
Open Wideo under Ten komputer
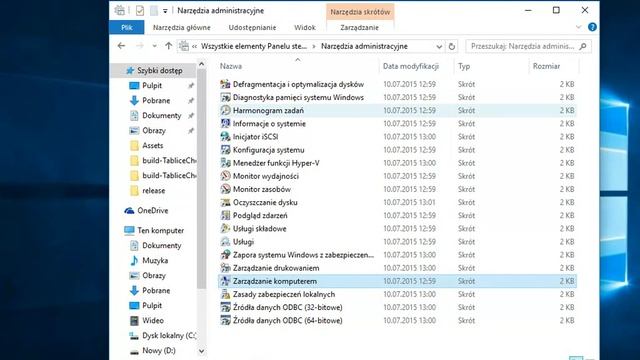(x=153, y=320)
